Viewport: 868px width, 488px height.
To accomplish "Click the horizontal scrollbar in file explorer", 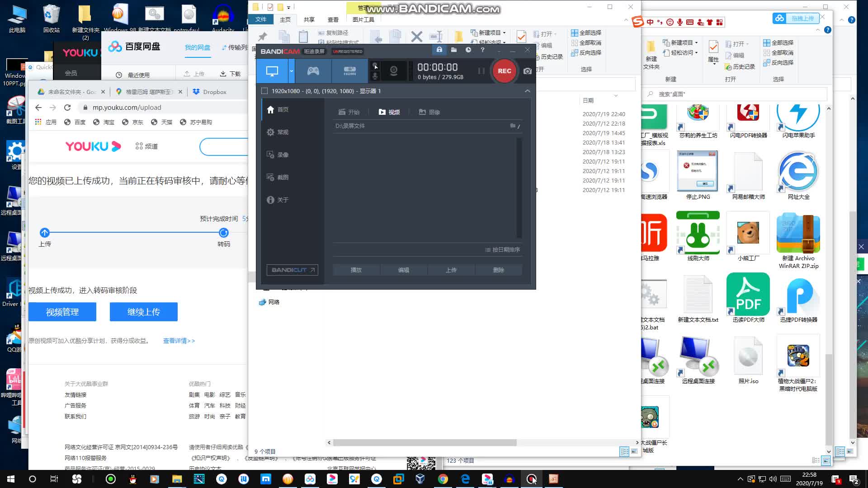I will pos(425,443).
